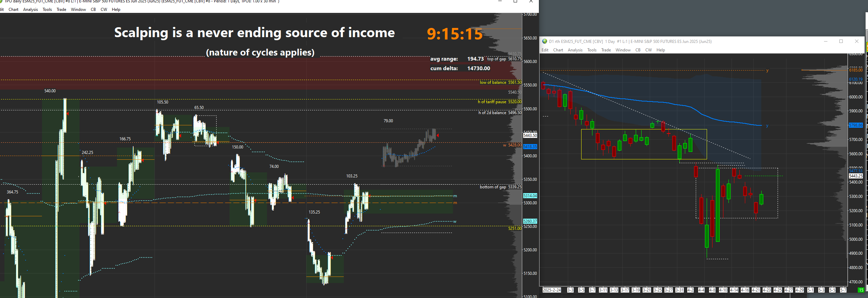
Task: Open Chart menu in the TPO daily window
Action: (14, 10)
